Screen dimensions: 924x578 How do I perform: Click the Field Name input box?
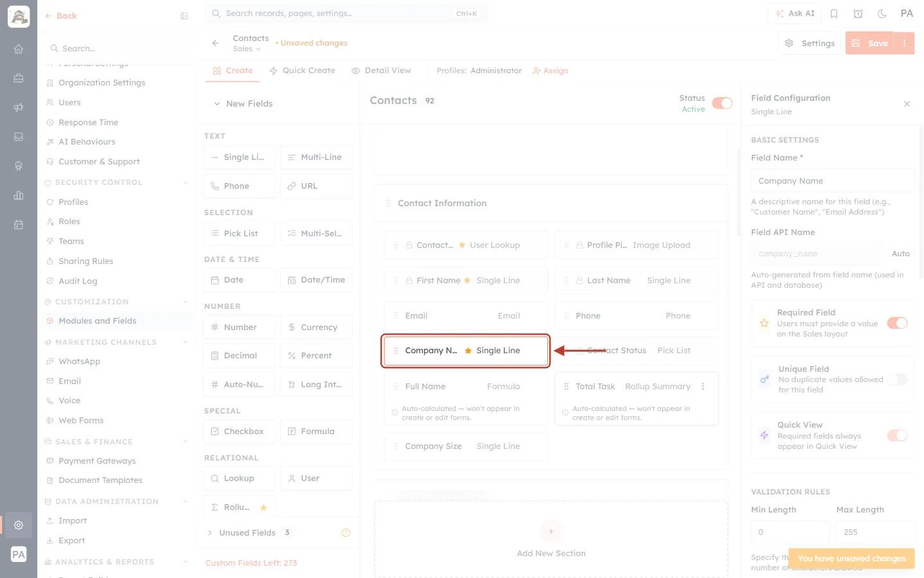click(833, 181)
